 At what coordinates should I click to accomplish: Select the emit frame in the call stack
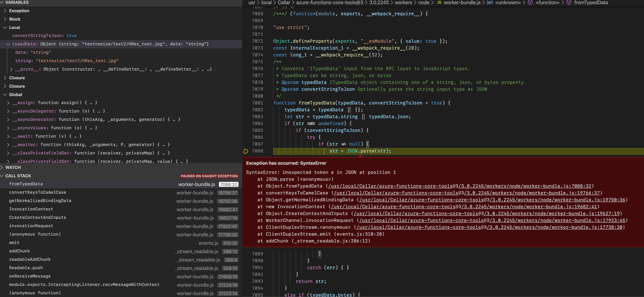(x=14, y=242)
